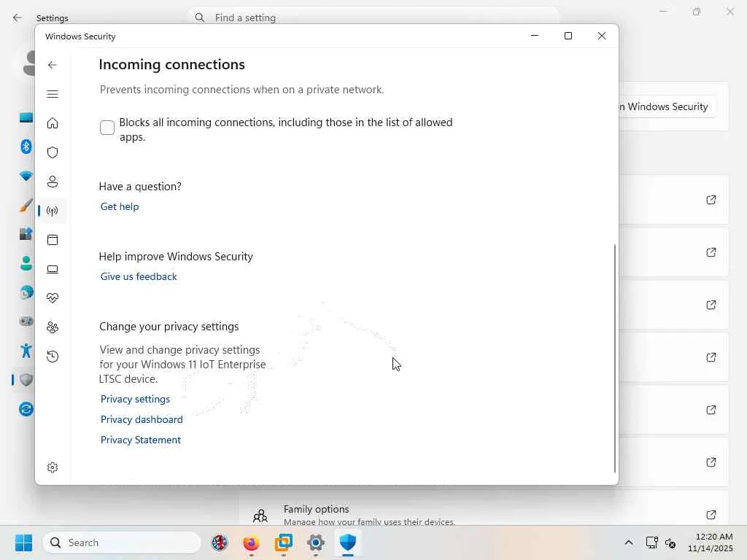Select Apps icon in Settings sidebar
This screenshot has height=560, width=747.
[26, 234]
